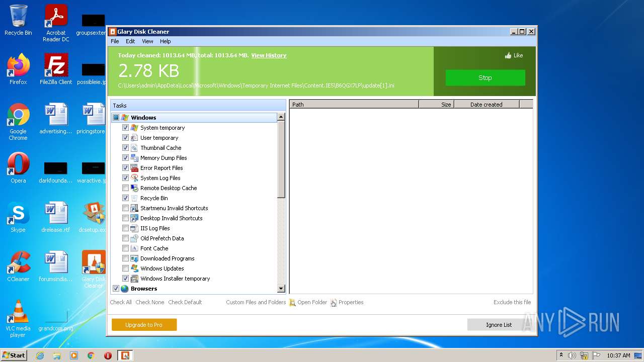Enable Font Cache checkbox
The image size is (644, 362).
pos(125,248)
